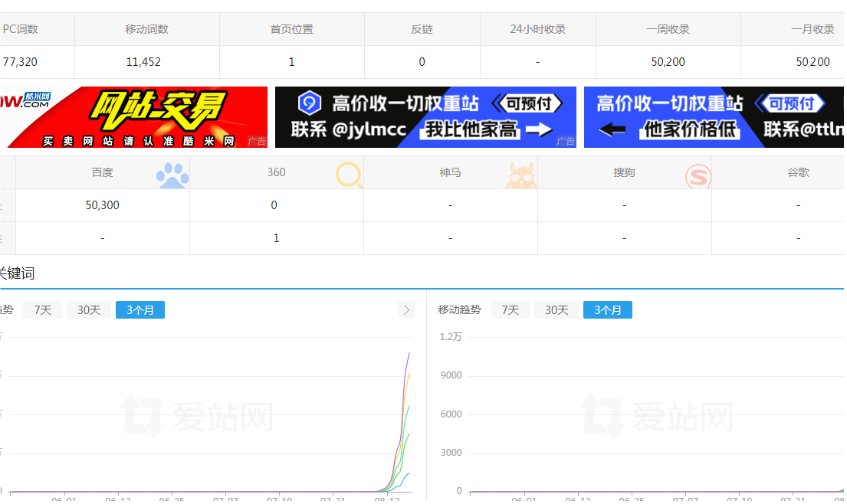847x504 pixels.
Task: Click the purple line peak in PC chart
Action: [409, 353]
